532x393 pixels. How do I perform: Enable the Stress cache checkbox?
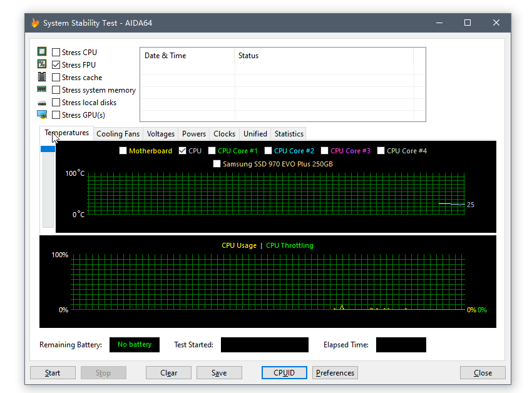[x=56, y=78]
